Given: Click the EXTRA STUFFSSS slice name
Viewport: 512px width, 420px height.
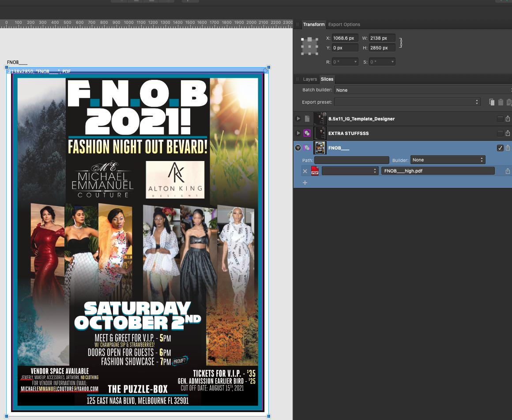Looking at the screenshot, I should point(348,133).
